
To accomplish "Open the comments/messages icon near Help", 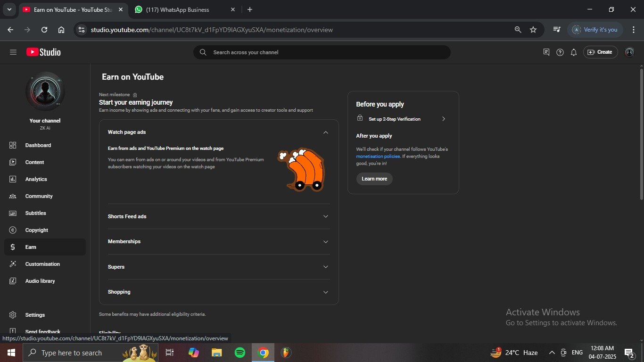I will click(x=546, y=52).
